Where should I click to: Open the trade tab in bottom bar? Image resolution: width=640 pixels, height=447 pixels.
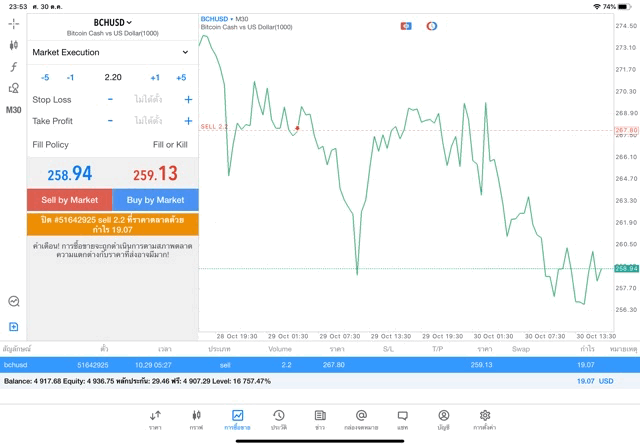click(x=237, y=420)
